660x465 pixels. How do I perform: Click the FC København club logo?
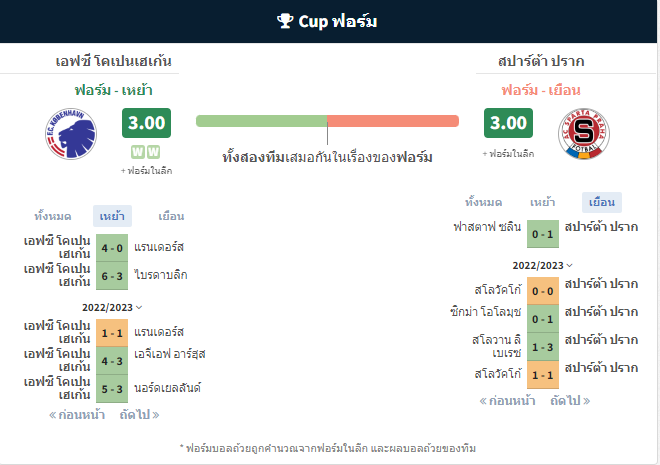[71, 134]
